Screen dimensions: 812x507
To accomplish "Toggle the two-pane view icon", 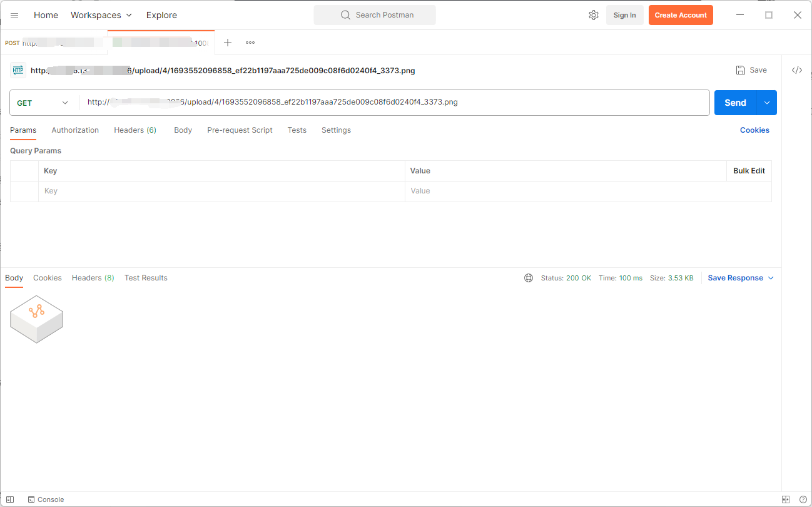I will coord(786,499).
